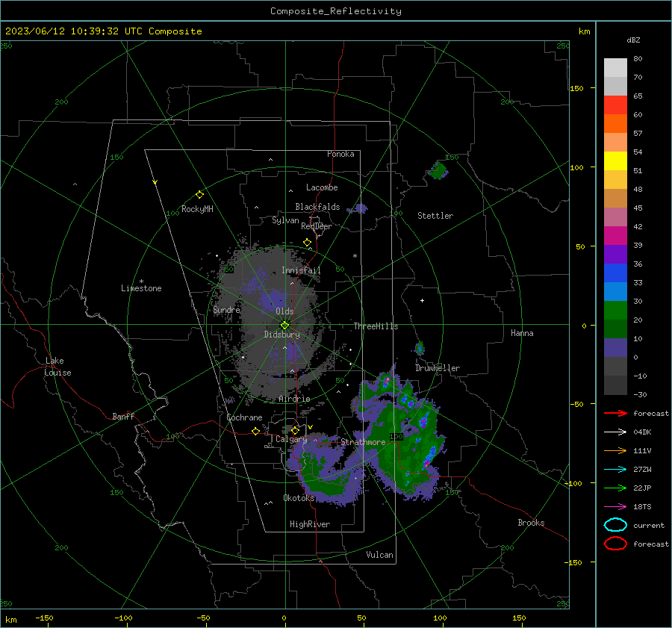Screen dimensions: 672x628
Task: Select the HighRiver city label
Action: pos(310,524)
